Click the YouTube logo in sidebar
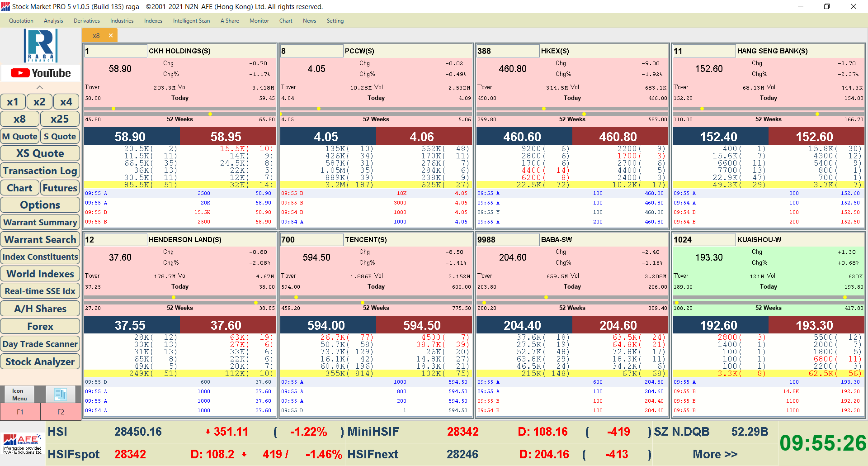 click(41, 73)
